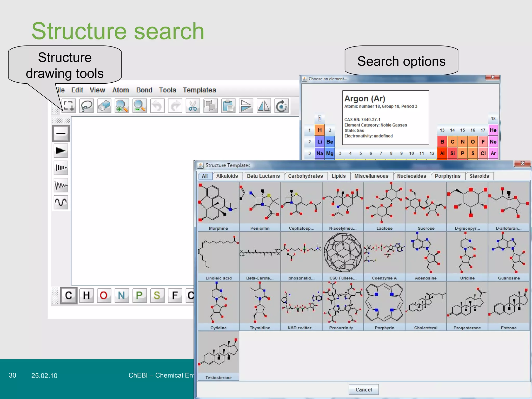Pick the Sucrose template
Screen dimensions: 532x399
click(426, 207)
